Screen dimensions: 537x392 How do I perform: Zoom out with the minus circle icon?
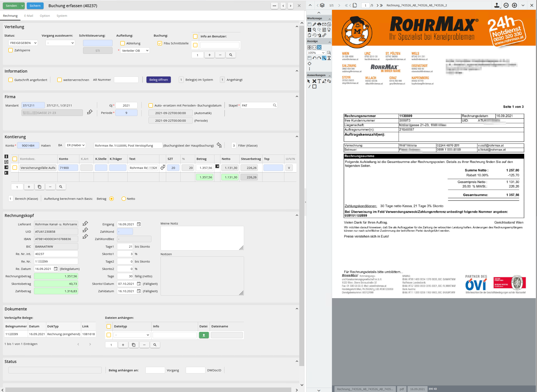pyautogui.click(x=506, y=5)
